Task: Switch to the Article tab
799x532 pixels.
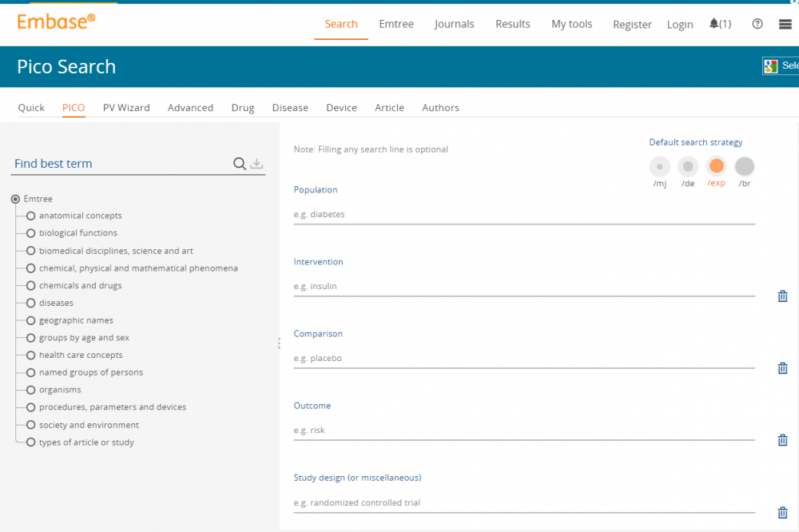Action: pos(389,108)
